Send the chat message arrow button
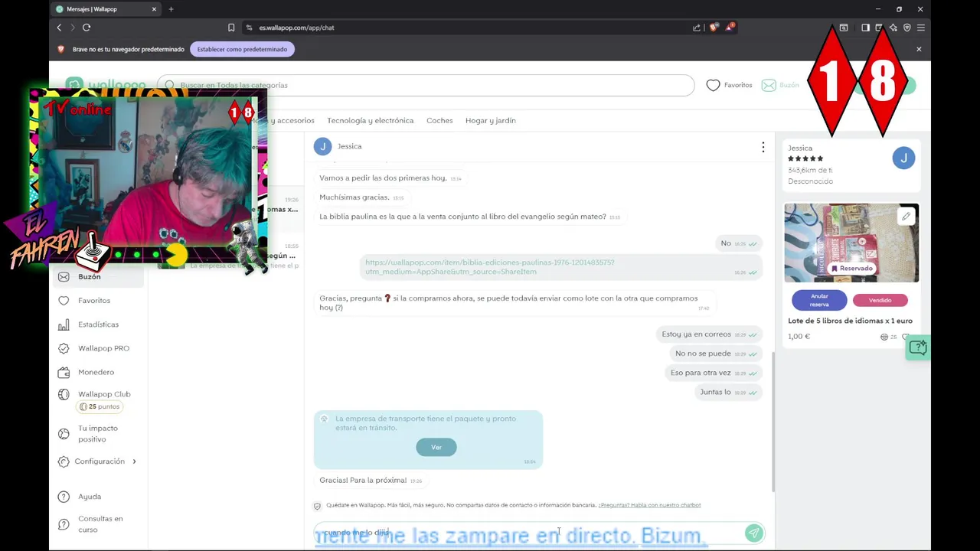 click(x=754, y=533)
